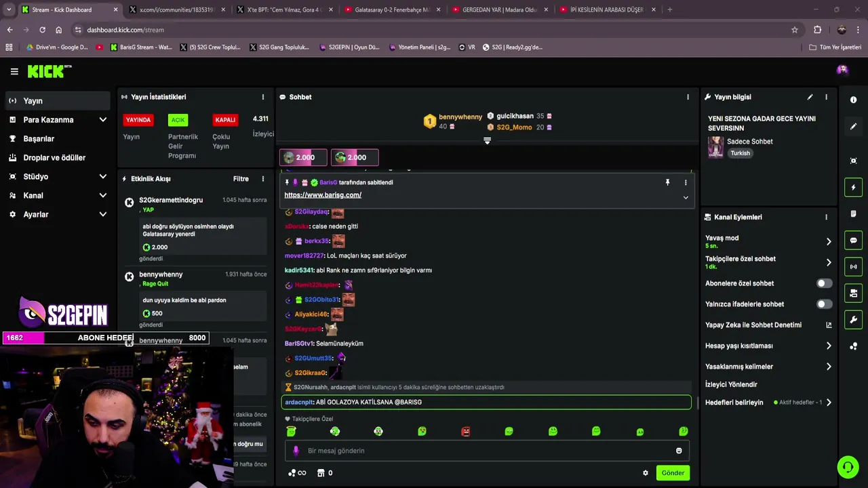
Task: Click the second 2.000 reward badge
Action: click(x=355, y=157)
